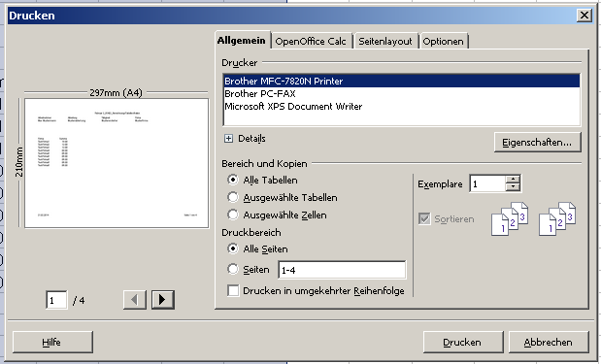Choose the Seiten page range option
This screenshot has height=364, width=601.
(x=233, y=269)
